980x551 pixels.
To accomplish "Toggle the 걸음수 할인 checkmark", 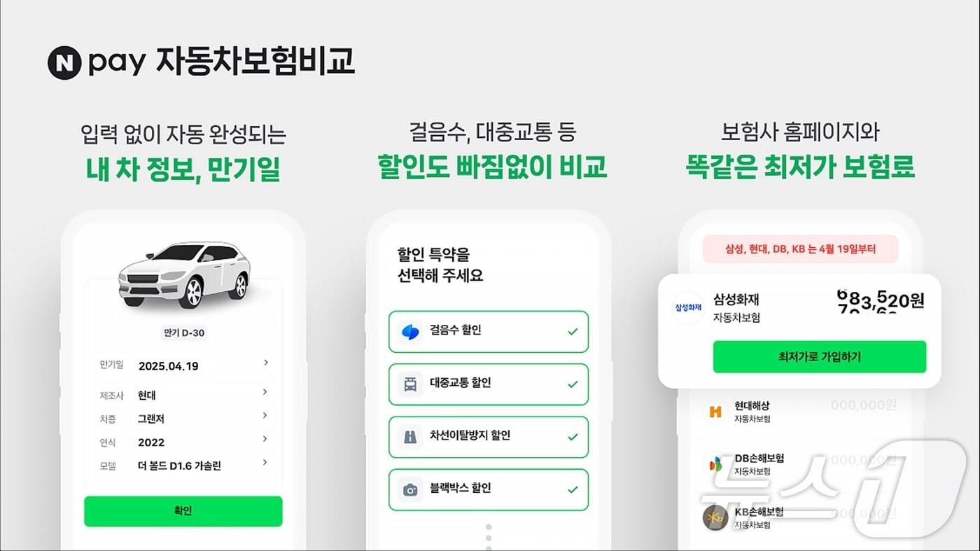I will [x=573, y=331].
